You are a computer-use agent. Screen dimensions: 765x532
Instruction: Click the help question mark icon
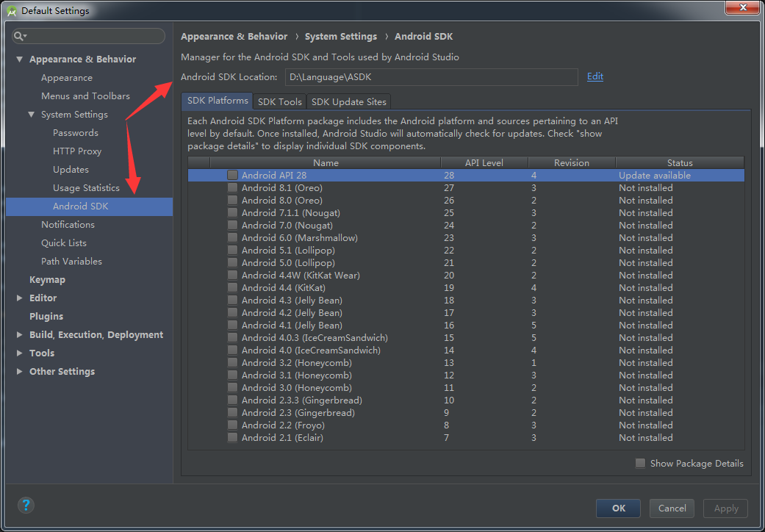click(x=26, y=506)
